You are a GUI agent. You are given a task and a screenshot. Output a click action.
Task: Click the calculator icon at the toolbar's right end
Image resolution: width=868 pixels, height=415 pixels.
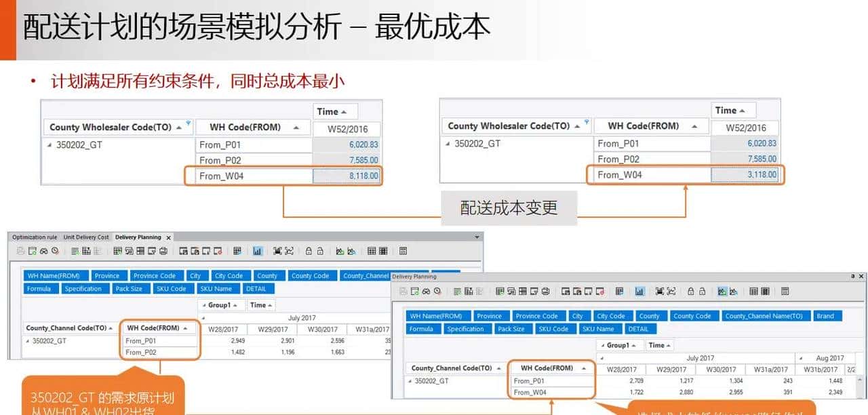pos(403,250)
